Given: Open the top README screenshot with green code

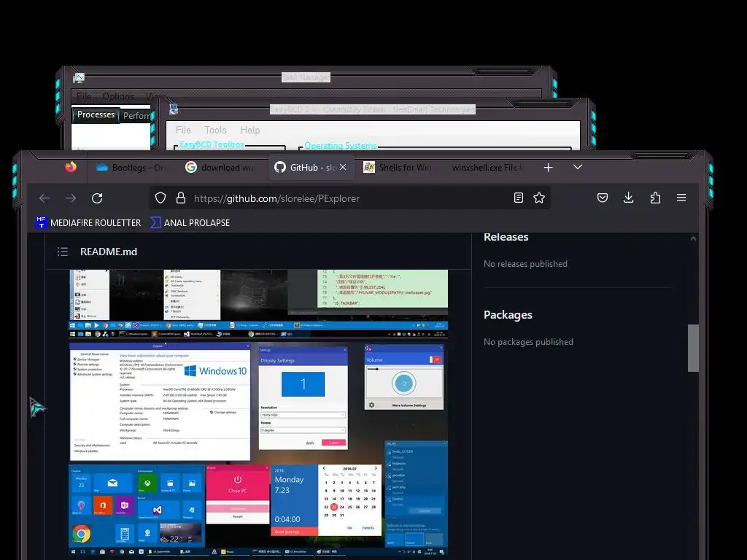Looking at the screenshot, I should [x=258, y=304].
